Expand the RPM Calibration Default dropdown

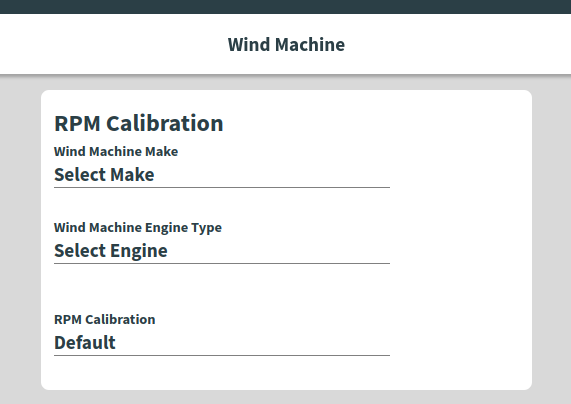(x=222, y=343)
